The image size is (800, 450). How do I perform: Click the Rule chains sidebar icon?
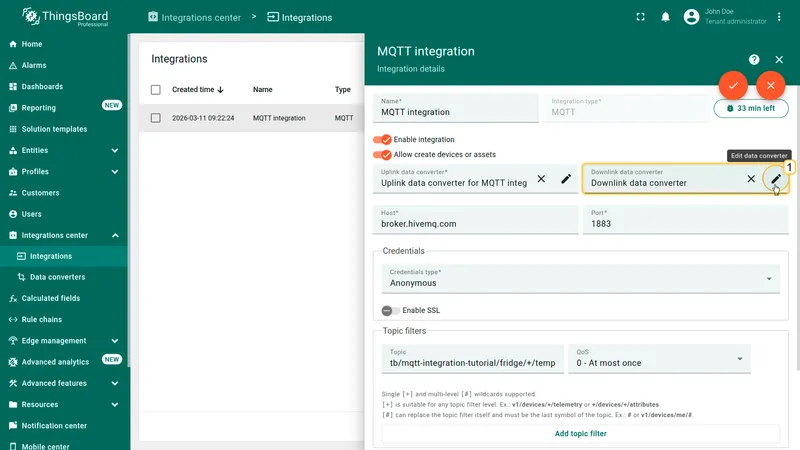coord(13,319)
